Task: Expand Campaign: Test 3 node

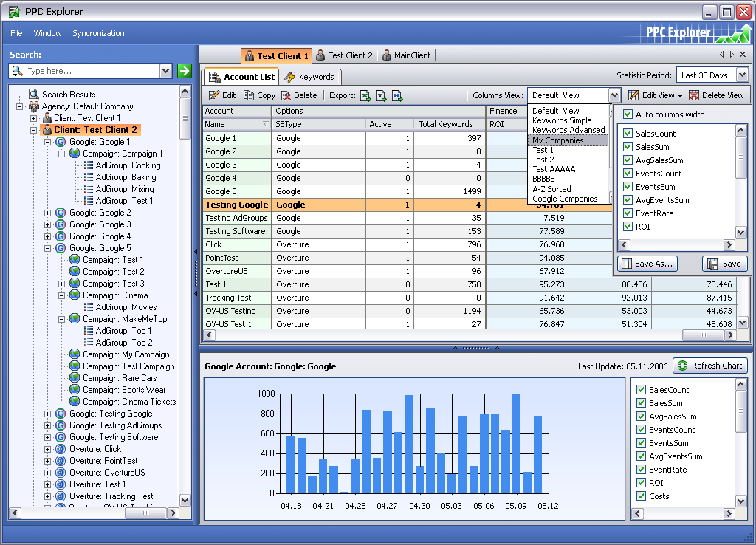Action: pyautogui.click(x=61, y=284)
